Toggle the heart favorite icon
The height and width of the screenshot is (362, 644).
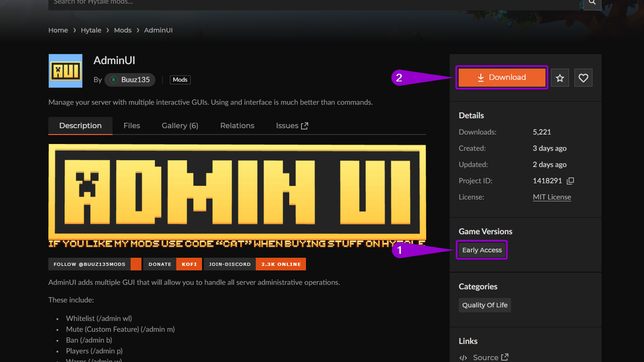[583, 77]
